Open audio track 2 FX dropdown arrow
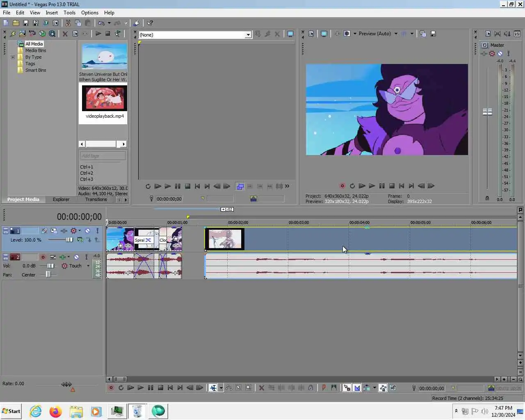The image size is (525, 420). (68, 257)
